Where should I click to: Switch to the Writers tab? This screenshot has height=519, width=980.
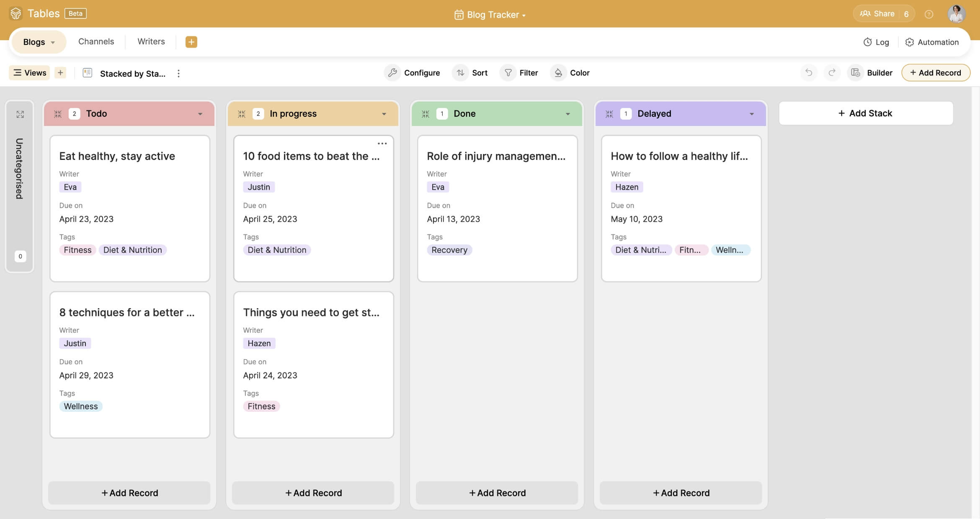pyautogui.click(x=151, y=41)
